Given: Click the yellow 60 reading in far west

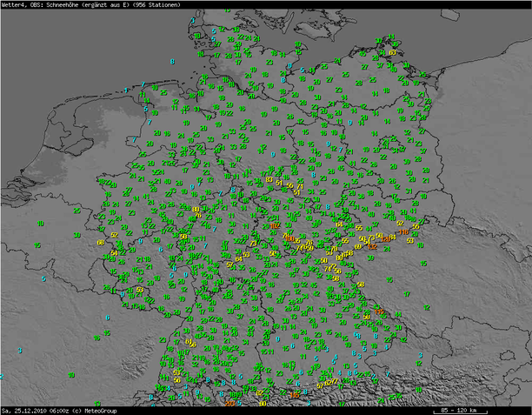Looking at the screenshot, I should click(x=101, y=243).
